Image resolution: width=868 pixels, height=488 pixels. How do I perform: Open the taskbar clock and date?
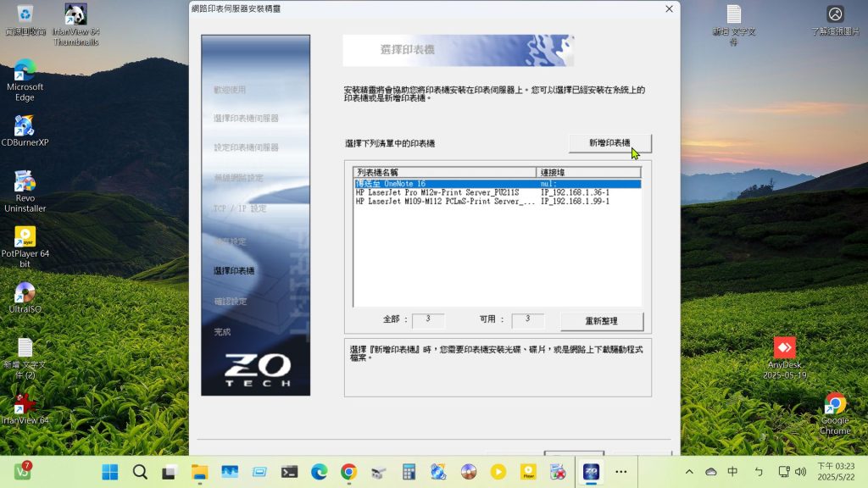(x=835, y=472)
